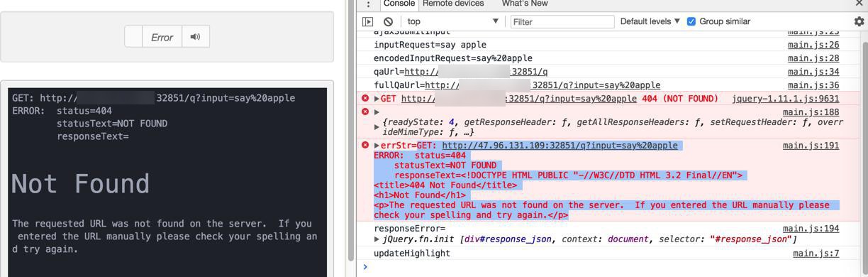Close the DevTools drawer with the X
The width and height of the screenshot is (868, 277).
[x=859, y=4]
